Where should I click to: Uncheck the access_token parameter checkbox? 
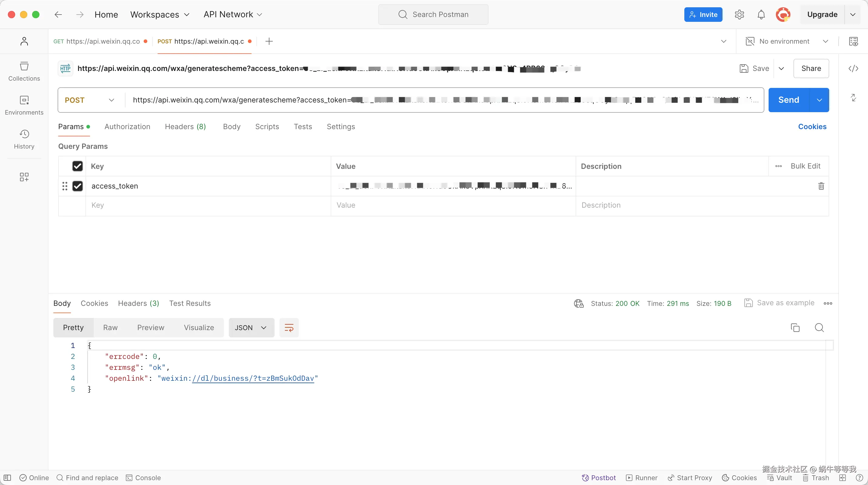78,186
